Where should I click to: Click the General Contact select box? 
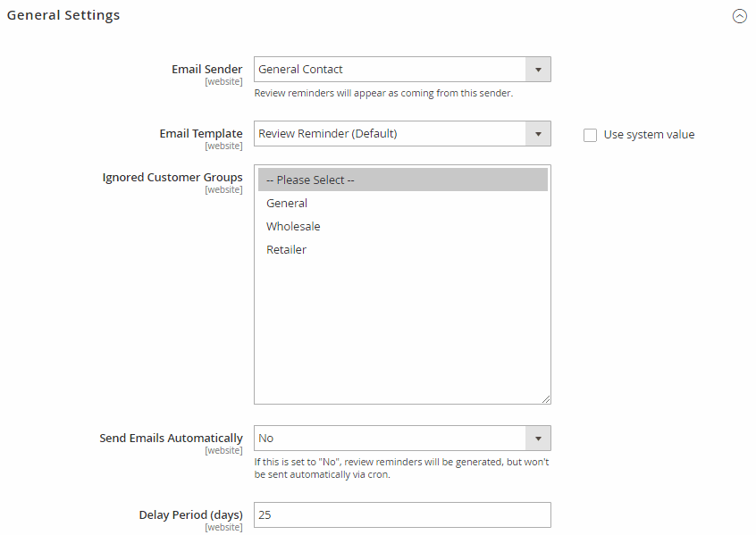coord(402,70)
